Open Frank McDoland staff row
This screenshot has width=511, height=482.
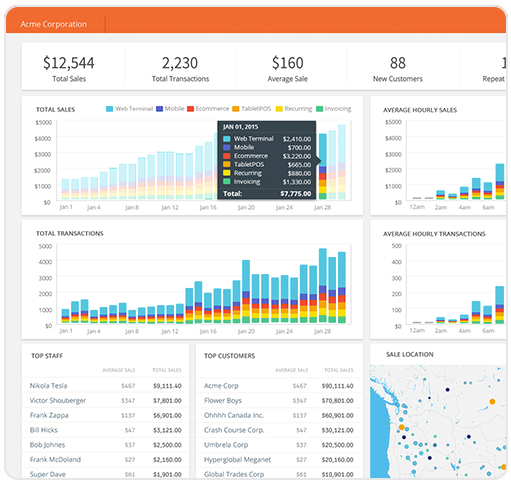105,459
